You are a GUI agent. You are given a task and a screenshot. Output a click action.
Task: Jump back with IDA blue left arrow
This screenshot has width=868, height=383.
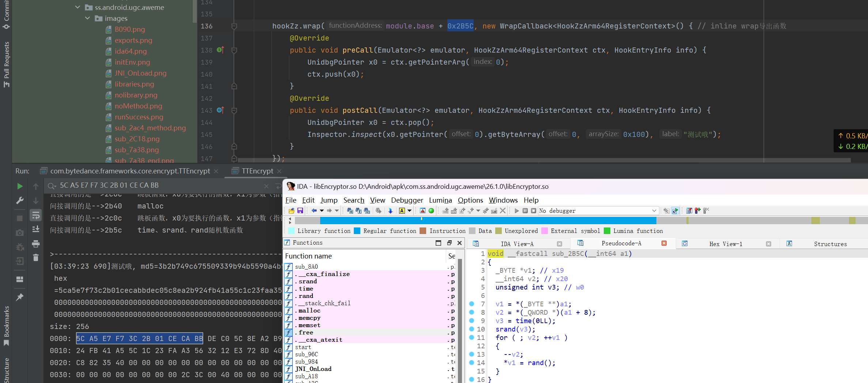coord(314,211)
